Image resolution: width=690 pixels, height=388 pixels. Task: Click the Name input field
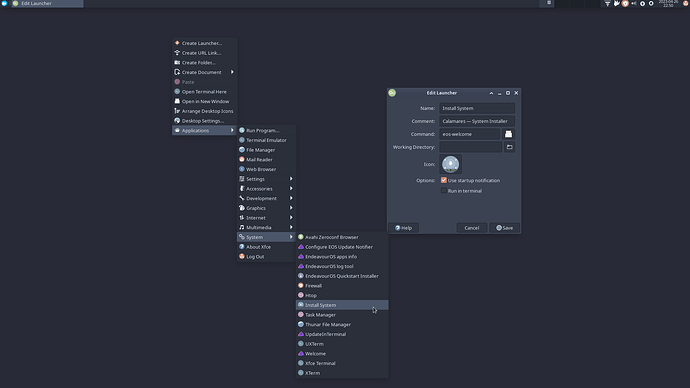477,108
